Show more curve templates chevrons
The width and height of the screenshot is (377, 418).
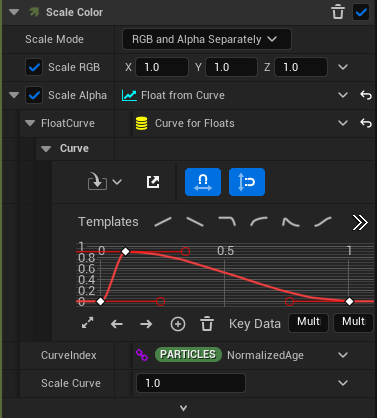tap(360, 222)
